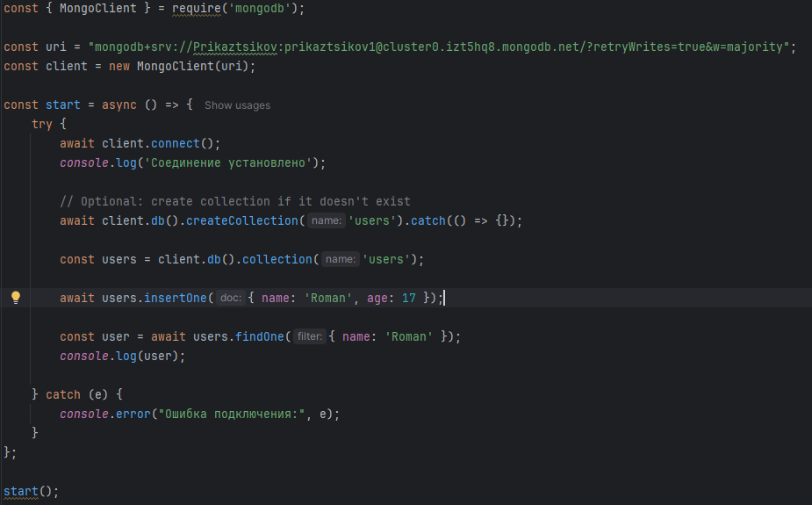Viewport: 812px width, 505px height.
Task: Click the "name:" hint inside the collection call
Action: [340, 260]
